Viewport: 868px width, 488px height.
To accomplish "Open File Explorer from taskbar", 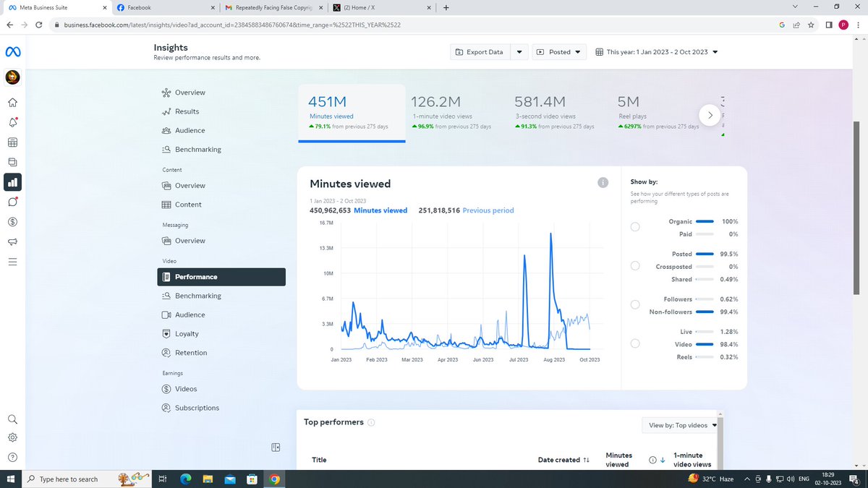I will coord(207,479).
